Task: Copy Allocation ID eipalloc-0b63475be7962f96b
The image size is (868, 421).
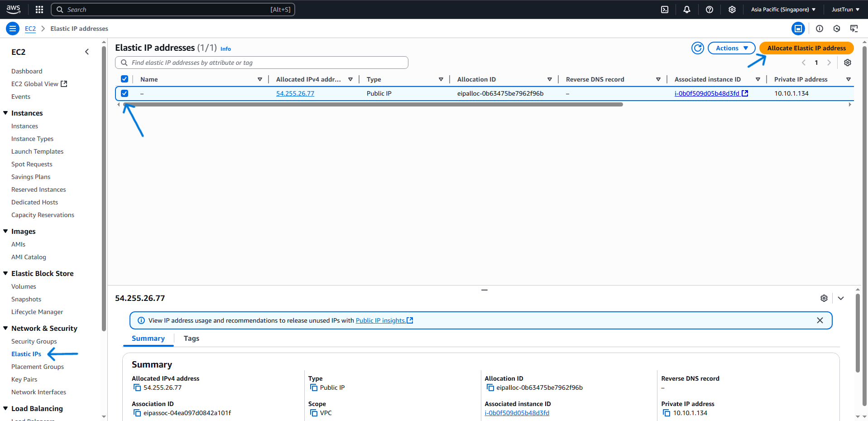Action: point(490,387)
